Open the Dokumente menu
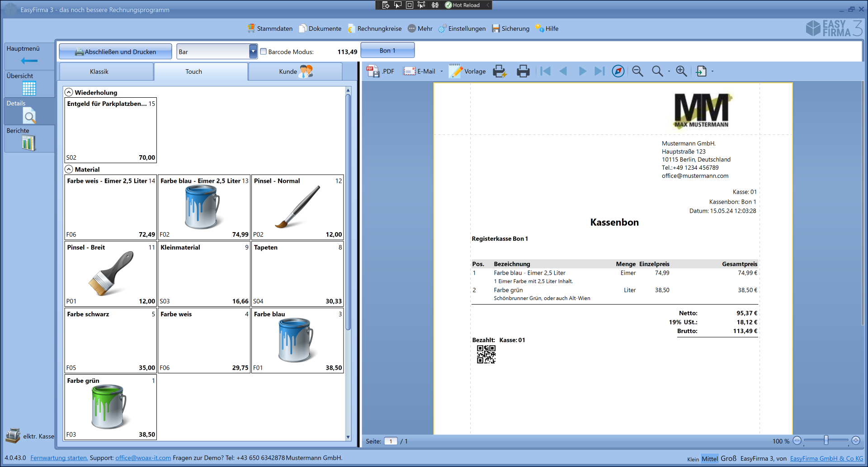The width and height of the screenshot is (868, 467). 320,29
